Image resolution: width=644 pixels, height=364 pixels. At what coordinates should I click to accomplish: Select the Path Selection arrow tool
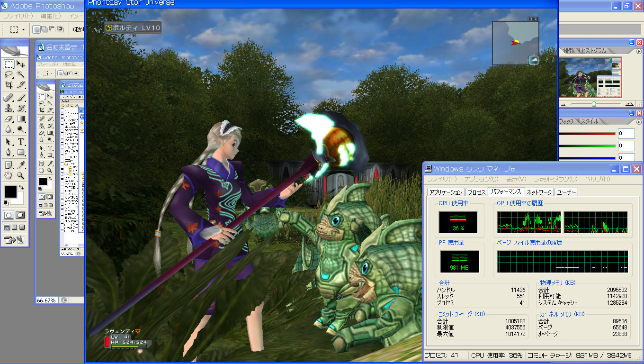[x=9, y=142]
